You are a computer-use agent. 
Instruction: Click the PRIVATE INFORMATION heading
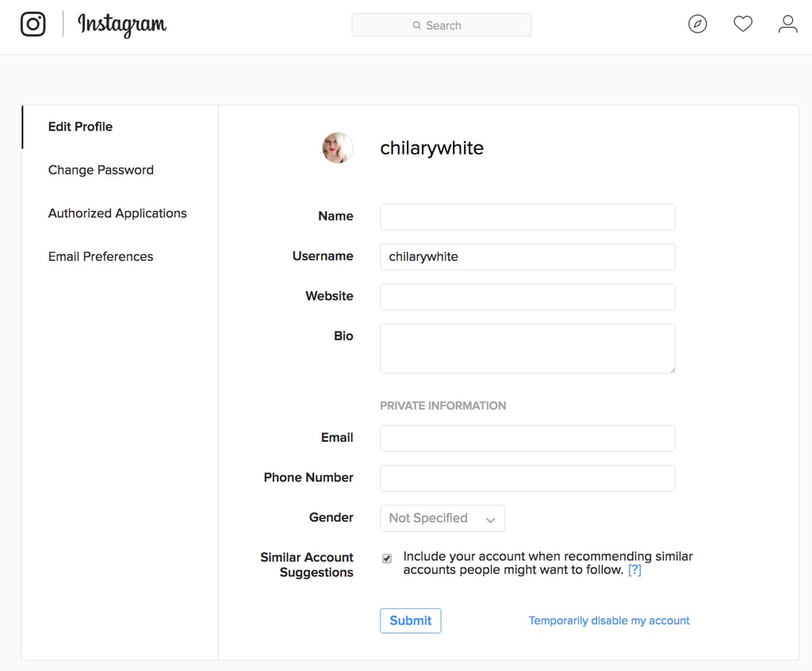(443, 406)
